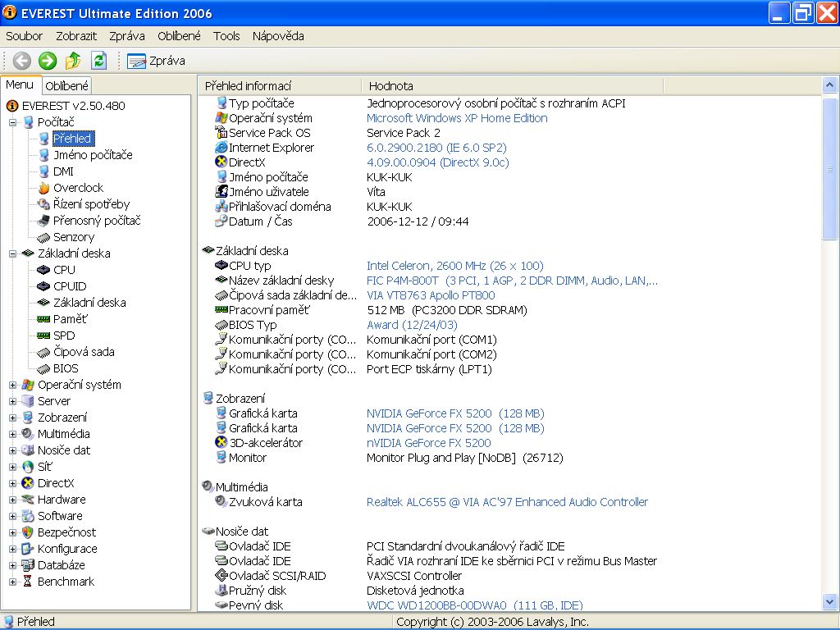Click the Microsoft Windows XP Home Edition link
This screenshot has width=840, height=630.
pos(456,118)
